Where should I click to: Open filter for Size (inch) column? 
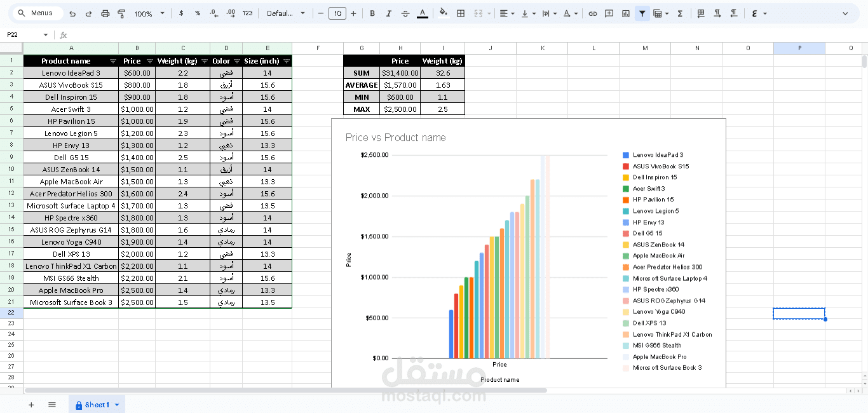(287, 61)
